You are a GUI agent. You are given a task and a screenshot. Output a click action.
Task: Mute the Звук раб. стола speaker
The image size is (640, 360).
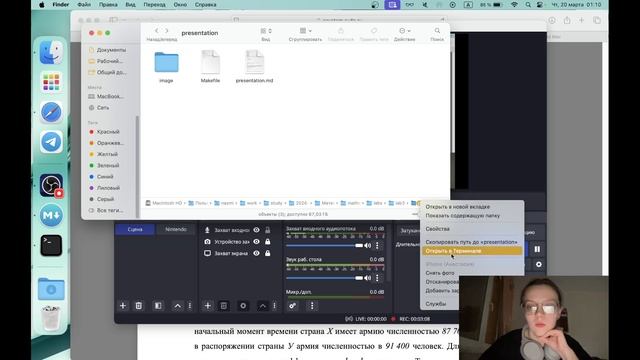pyautogui.click(x=368, y=278)
